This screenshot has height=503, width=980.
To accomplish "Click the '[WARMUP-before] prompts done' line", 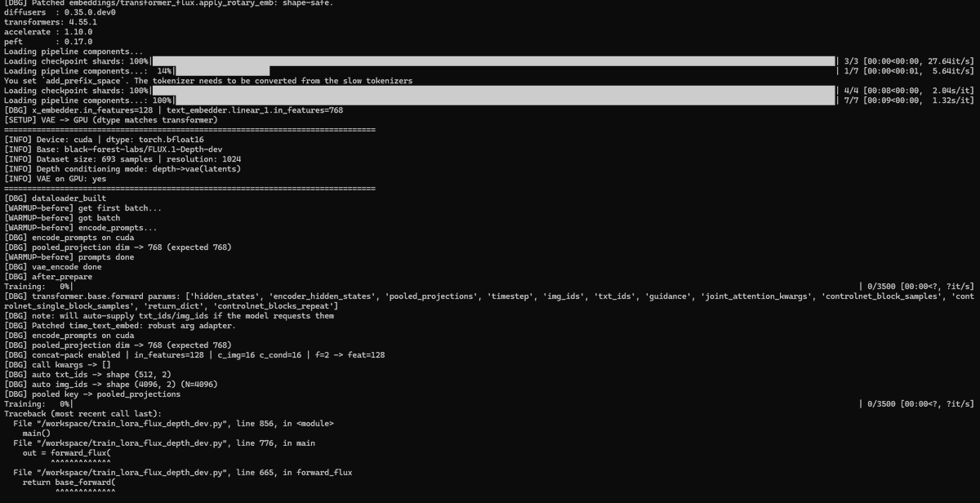I will tap(69, 257).
